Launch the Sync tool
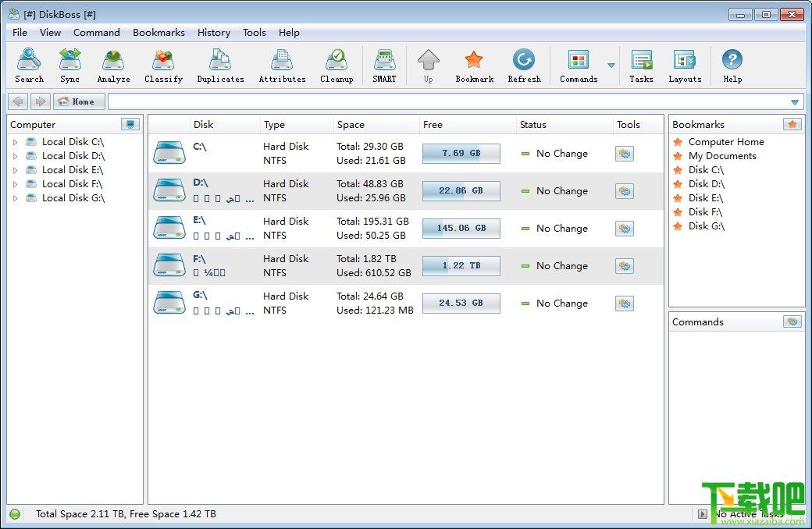Viewport: 812px width, 529px height. coord(70,66)
